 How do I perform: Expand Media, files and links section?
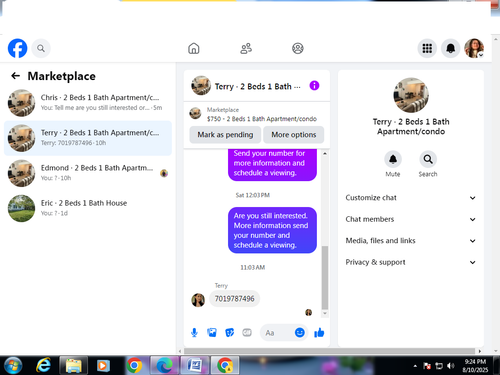pyautogui.click(x=411, y=241)
